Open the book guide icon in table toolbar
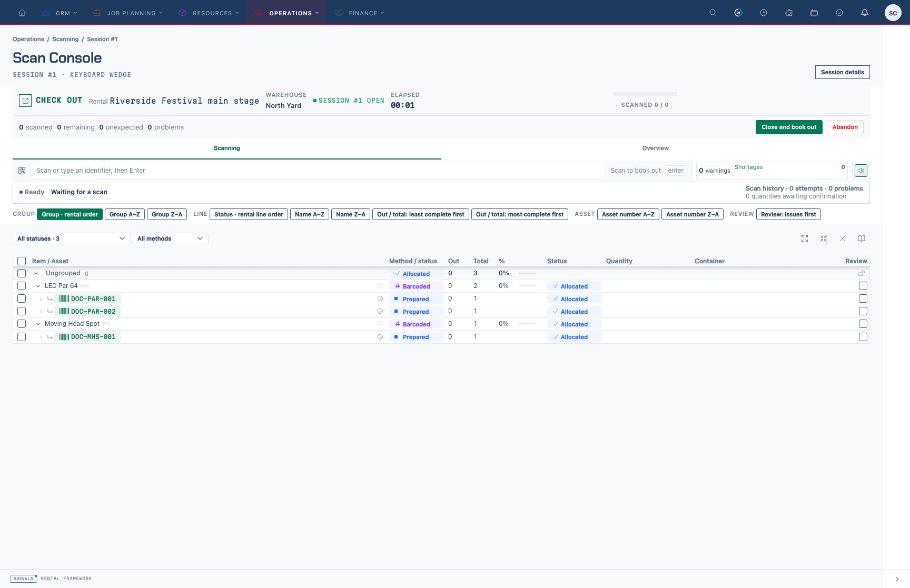 click(862, 238)
